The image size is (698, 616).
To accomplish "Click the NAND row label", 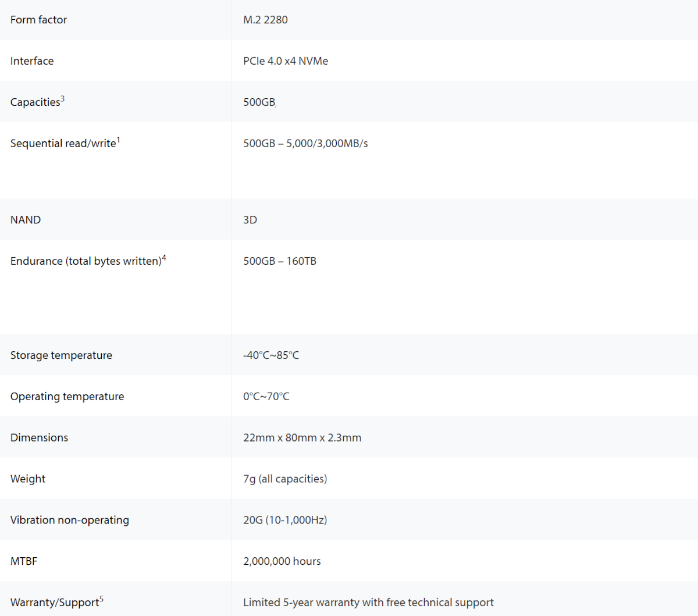I will pos(26,220).
